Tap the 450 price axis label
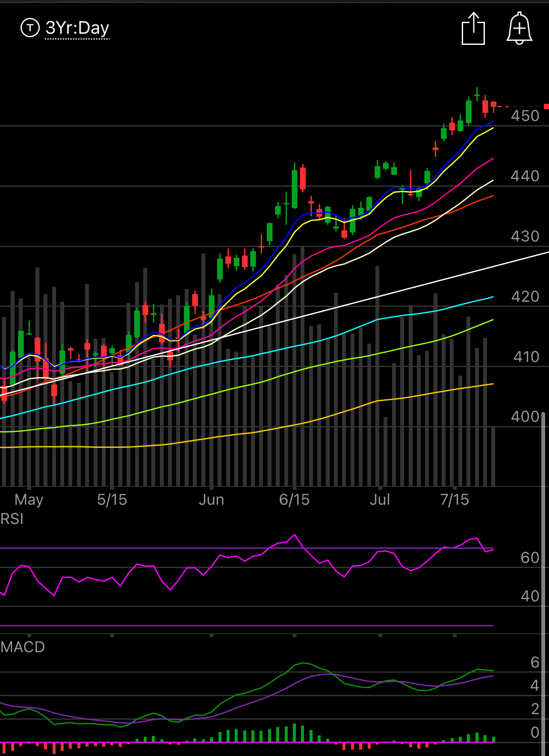This screenshot has height=756, width=549. [525, 116]
